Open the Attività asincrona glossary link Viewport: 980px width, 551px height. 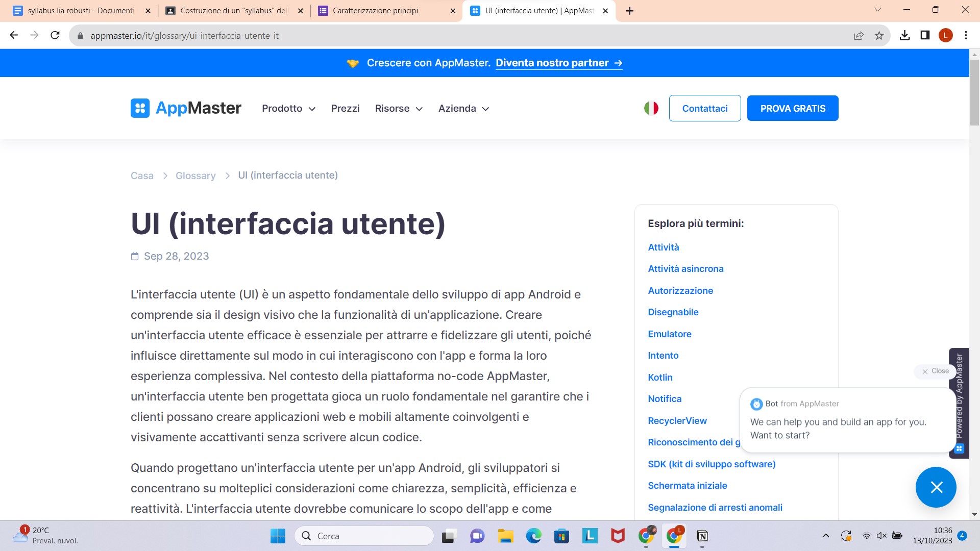click(x=685, y=269)
